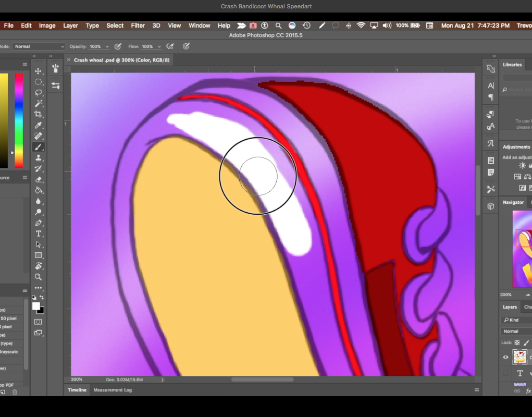The height and width of the screenshot is (417, 532).
Task: Open the Layer menu
Action: coord(70,26)
